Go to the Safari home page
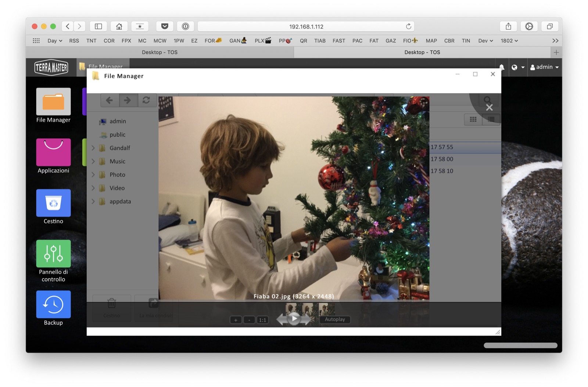588x387 pixels. tap(119, 26)
